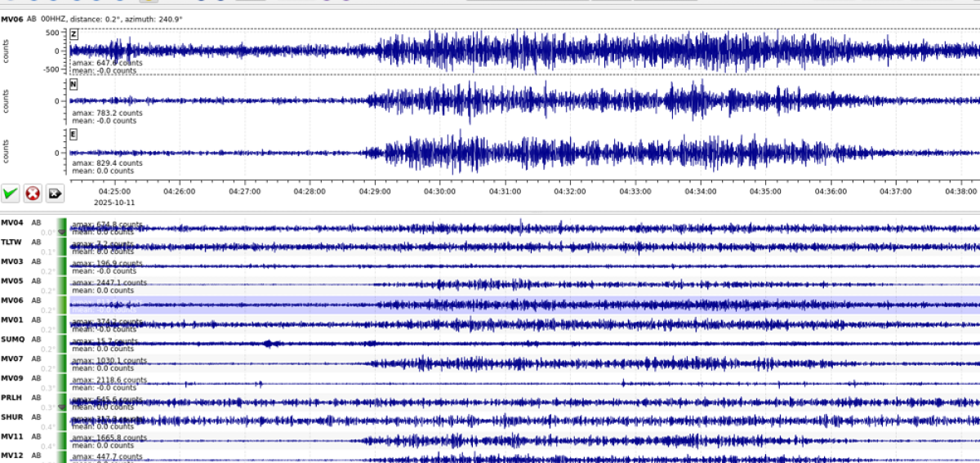Click the green checkmark accept icon
Viewport: 980px width, 463px height.
(x=11, y=194)
